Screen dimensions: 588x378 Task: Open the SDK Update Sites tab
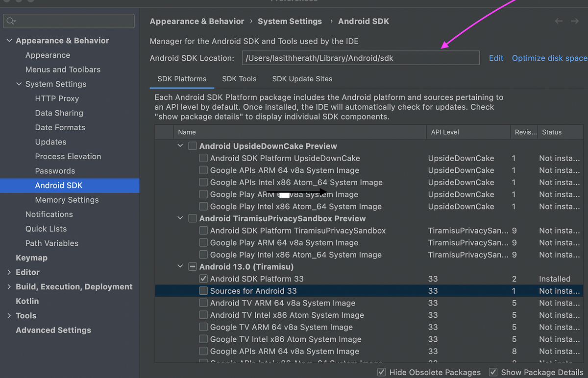point(302,79)
